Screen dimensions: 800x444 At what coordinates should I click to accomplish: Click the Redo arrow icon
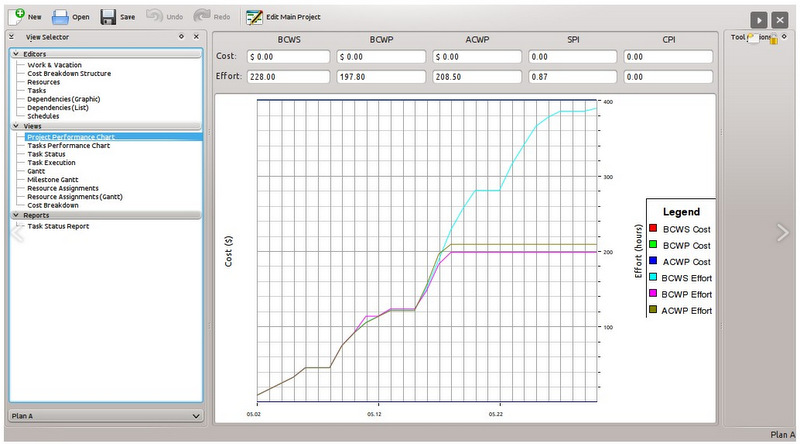[202, 16]
